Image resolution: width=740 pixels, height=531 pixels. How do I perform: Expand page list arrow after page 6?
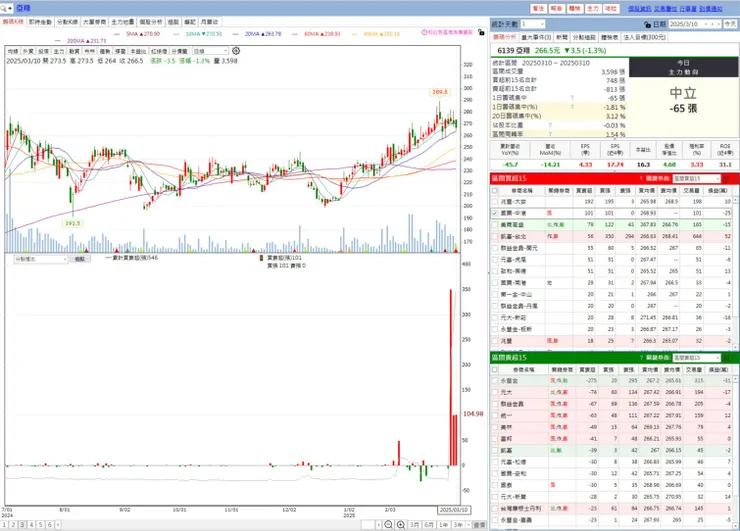coord(58,525)
